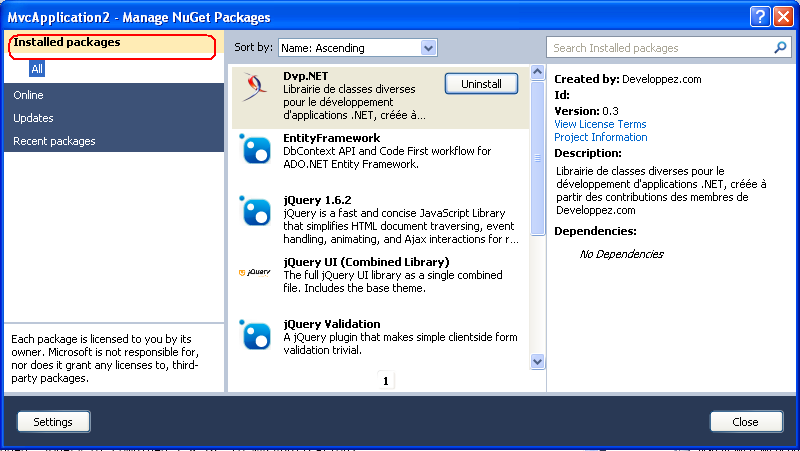Open View License Terms link

[x=600, y=124]
